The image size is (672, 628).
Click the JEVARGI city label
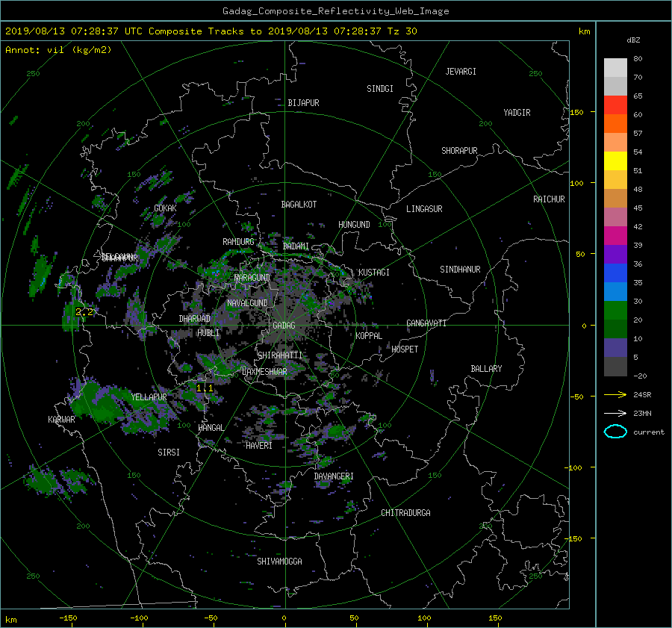pyautogui.click(x=461, y=72)
